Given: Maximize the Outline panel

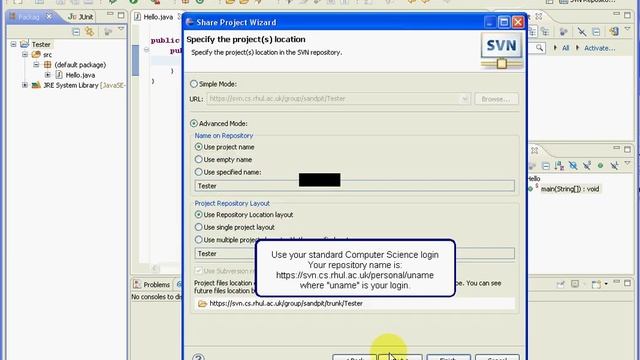Looking at the screenshot, I should tap(627, 149).
